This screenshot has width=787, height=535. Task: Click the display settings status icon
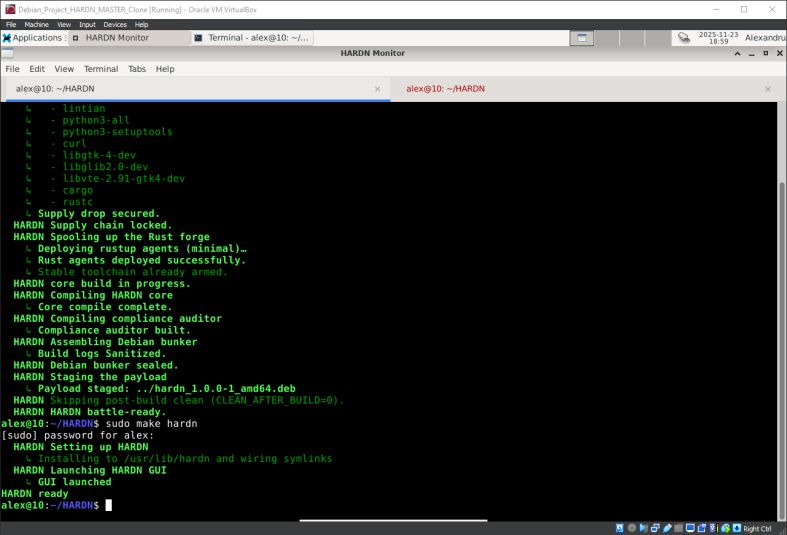(x=690, y=528)
